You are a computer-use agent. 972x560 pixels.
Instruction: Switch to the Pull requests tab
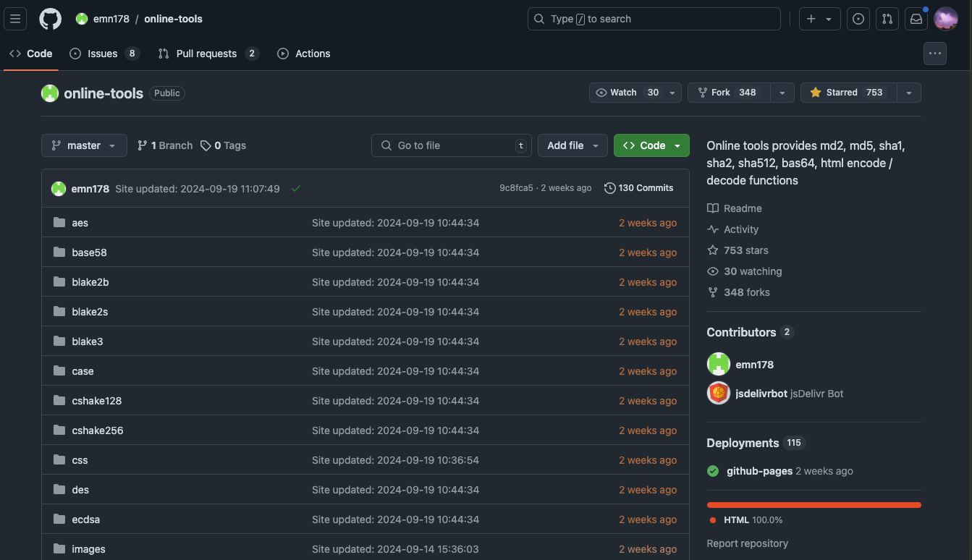(208, 54)
